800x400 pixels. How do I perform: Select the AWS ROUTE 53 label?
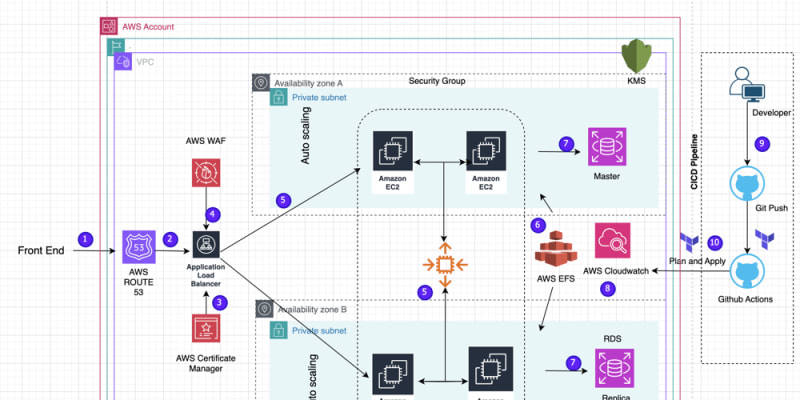[138, 283]
